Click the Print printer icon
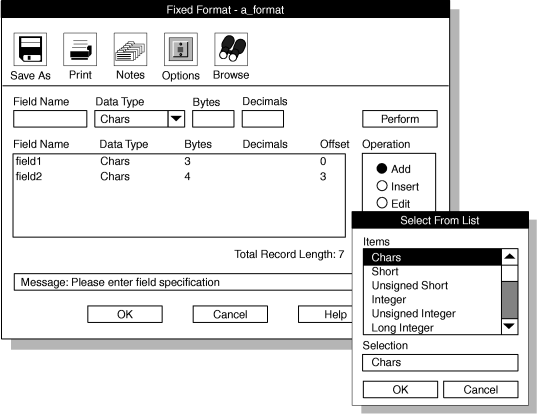538x414 pixels. point(80,49)
